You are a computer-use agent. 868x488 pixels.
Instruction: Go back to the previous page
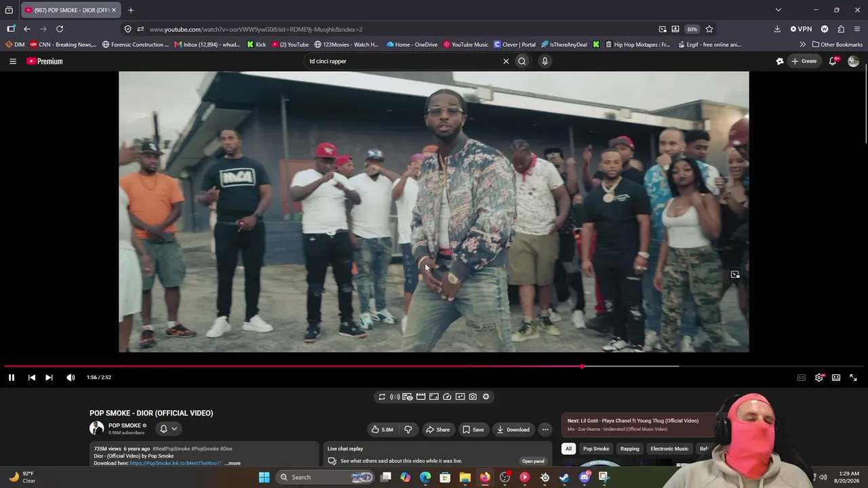tap(27, 29)
